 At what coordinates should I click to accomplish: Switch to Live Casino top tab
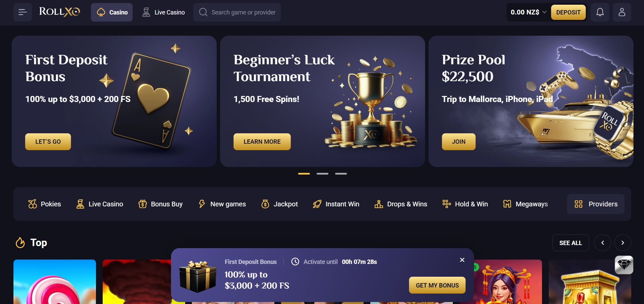point(163,12)
